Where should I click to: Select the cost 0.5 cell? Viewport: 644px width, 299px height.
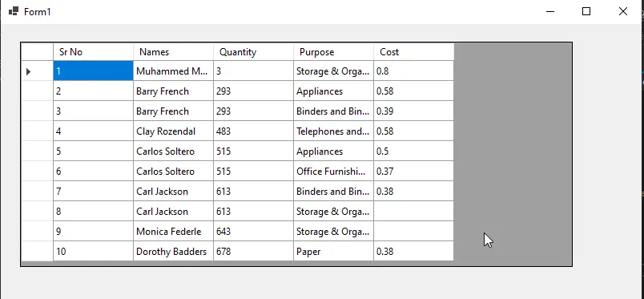click(413, 152)
